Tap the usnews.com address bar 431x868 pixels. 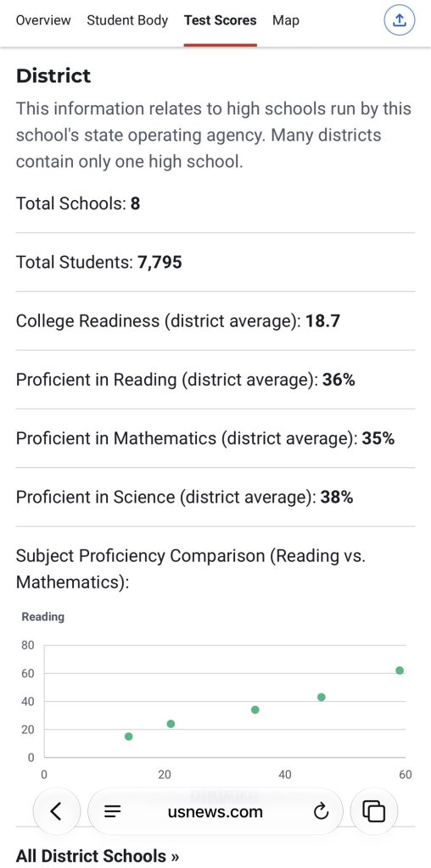tap(215, 811)
